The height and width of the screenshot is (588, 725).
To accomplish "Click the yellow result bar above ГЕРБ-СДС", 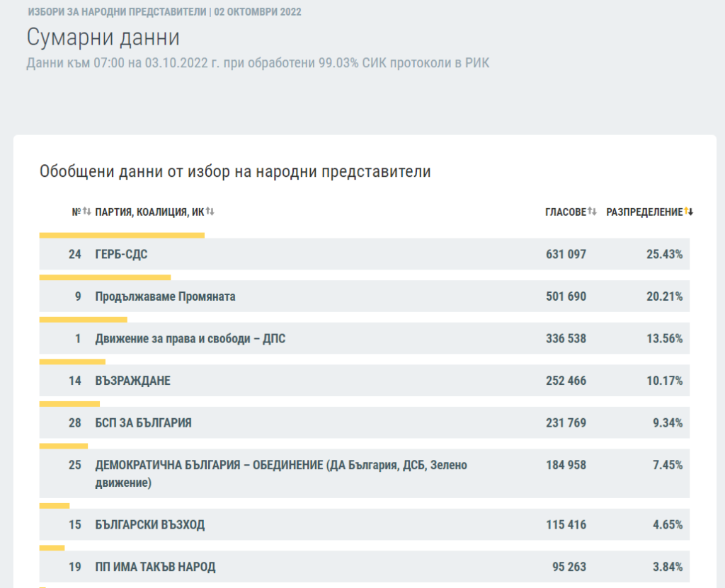I will [x=122, y=235].
